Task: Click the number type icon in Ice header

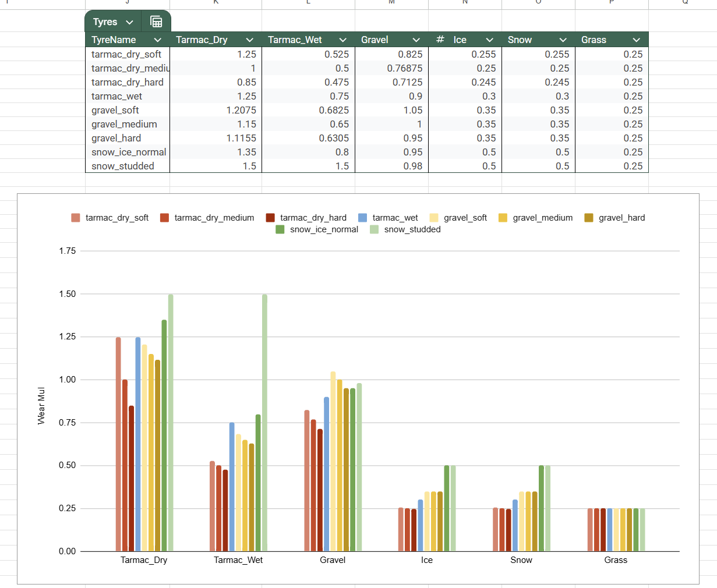Action: (440, 40)
